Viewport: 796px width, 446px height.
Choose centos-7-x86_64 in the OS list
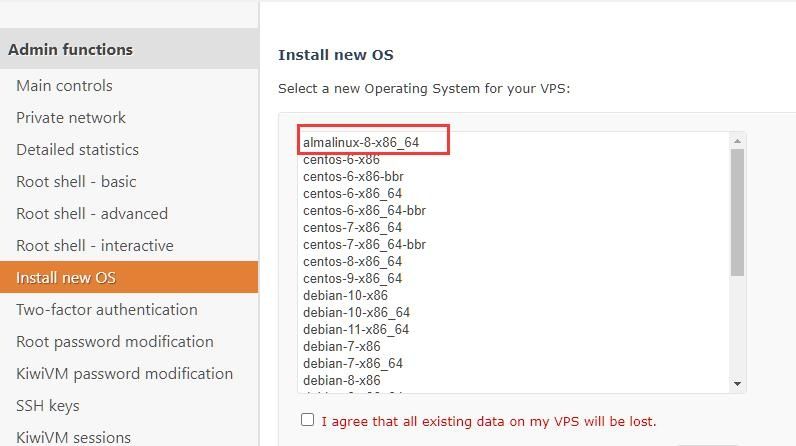click(352, 227)
